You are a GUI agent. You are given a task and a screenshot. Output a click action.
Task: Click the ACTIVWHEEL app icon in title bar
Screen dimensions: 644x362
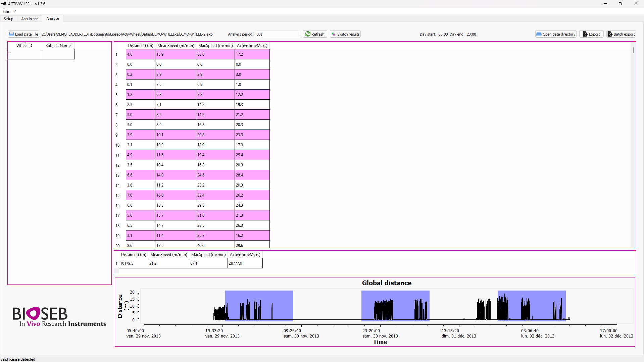pyautogui.click(x=4, y=4)
